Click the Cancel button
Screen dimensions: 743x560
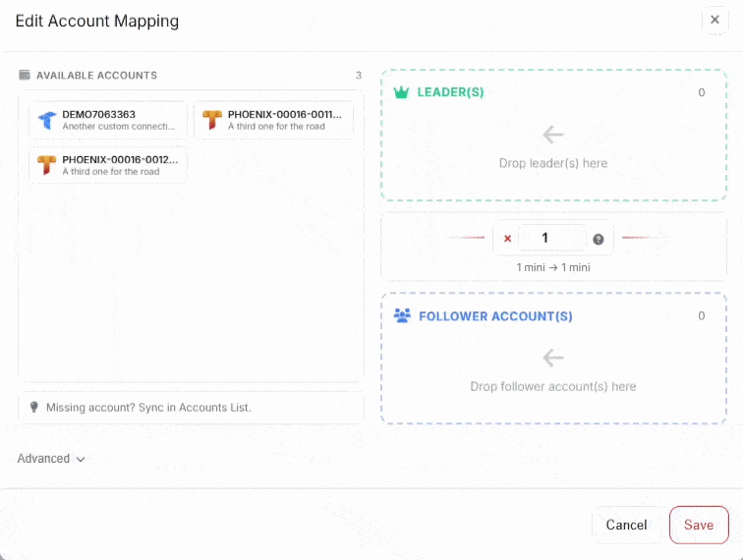pos(626,525)
